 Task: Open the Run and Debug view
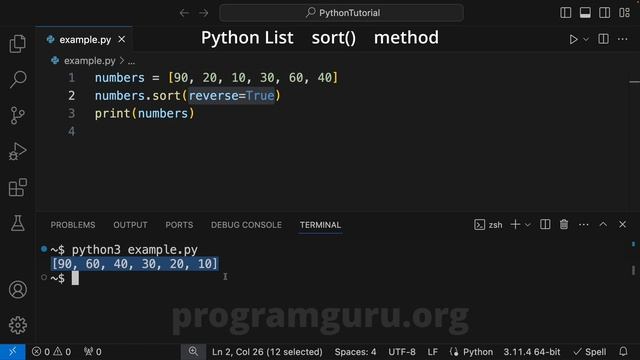point(18,151)
